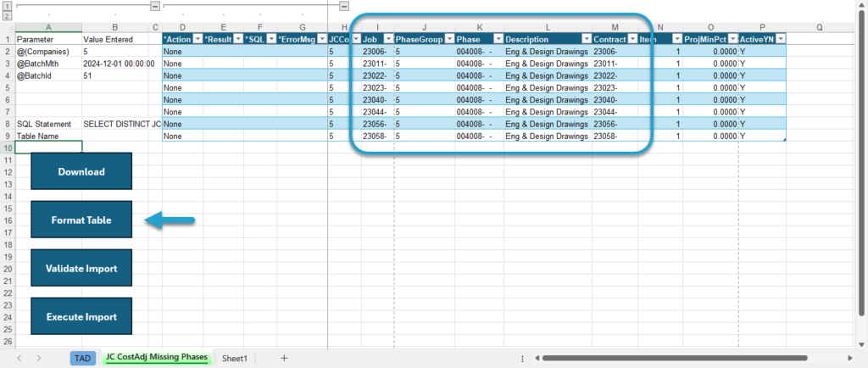
Task: Click horizontal scrollbar right arrow
Action: tap(849, 358)
